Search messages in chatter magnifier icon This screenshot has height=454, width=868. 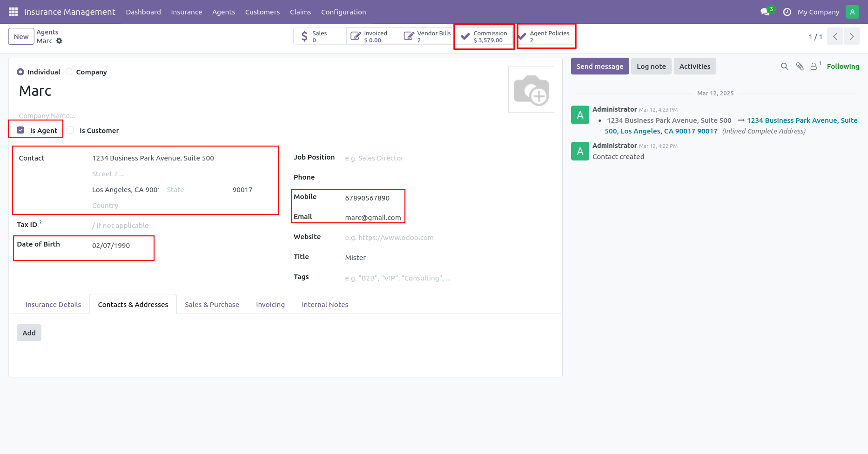pos(784,67)
